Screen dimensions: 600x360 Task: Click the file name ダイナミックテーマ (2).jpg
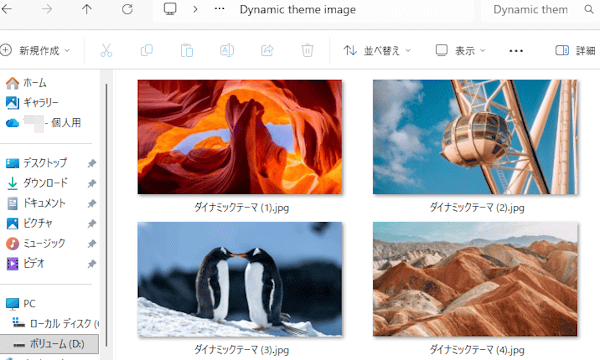[477, 208]
